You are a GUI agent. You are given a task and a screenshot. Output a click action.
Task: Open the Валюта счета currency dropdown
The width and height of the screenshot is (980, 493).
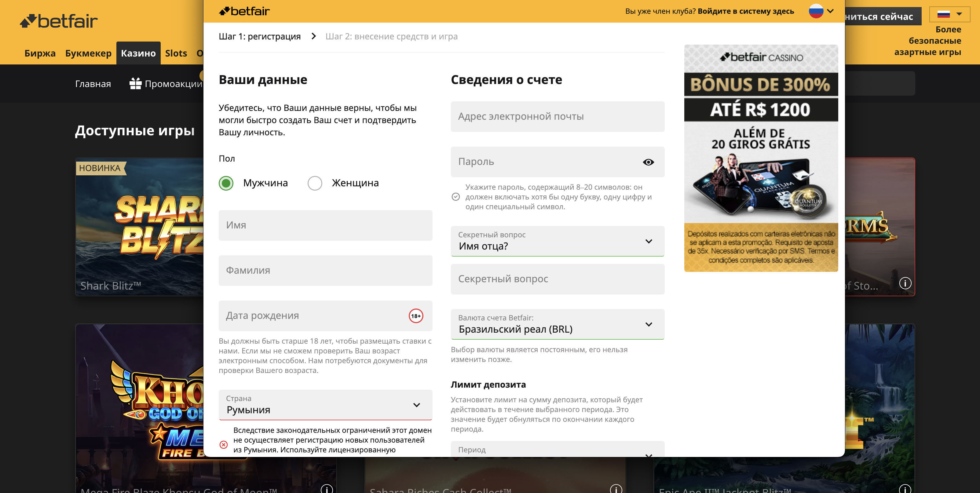557,324
